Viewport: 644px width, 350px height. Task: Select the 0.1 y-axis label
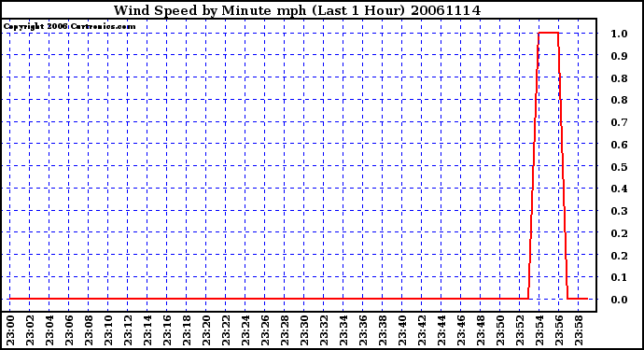[619, 278]
